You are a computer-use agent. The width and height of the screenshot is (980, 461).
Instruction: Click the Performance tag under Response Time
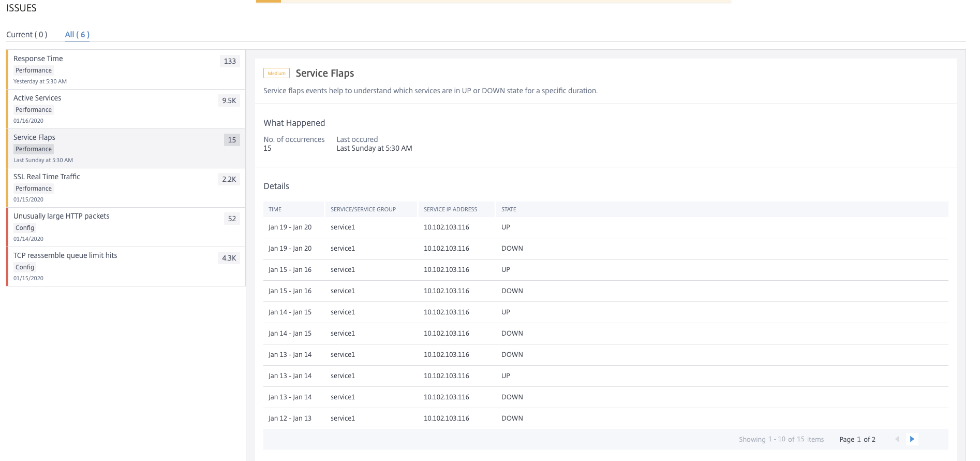point(34,70)
